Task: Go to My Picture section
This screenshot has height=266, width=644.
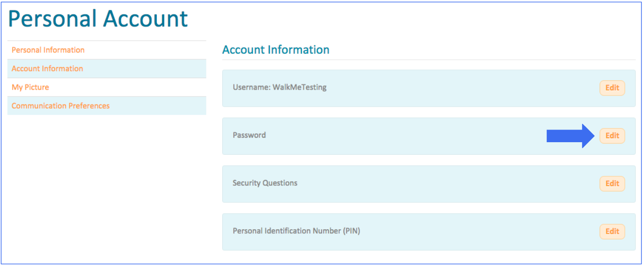Action: click(x=30, y=87)
